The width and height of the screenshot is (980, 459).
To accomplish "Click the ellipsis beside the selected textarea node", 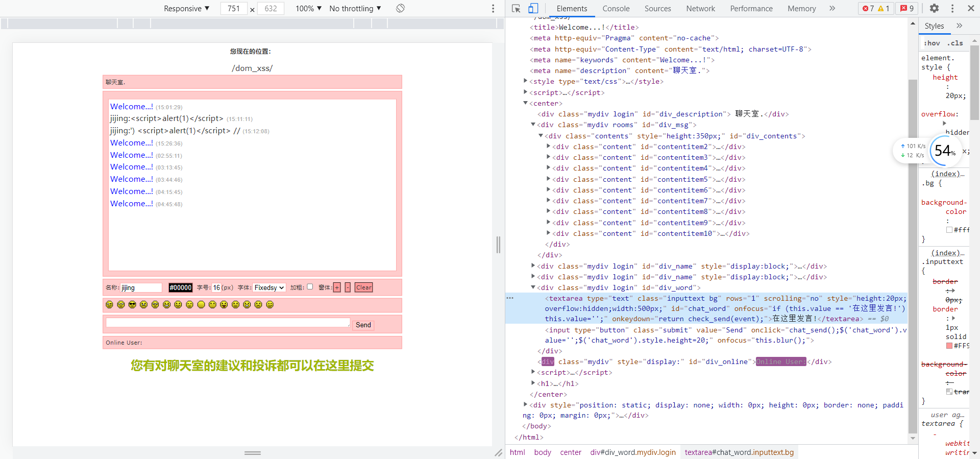I will (510, 298).
